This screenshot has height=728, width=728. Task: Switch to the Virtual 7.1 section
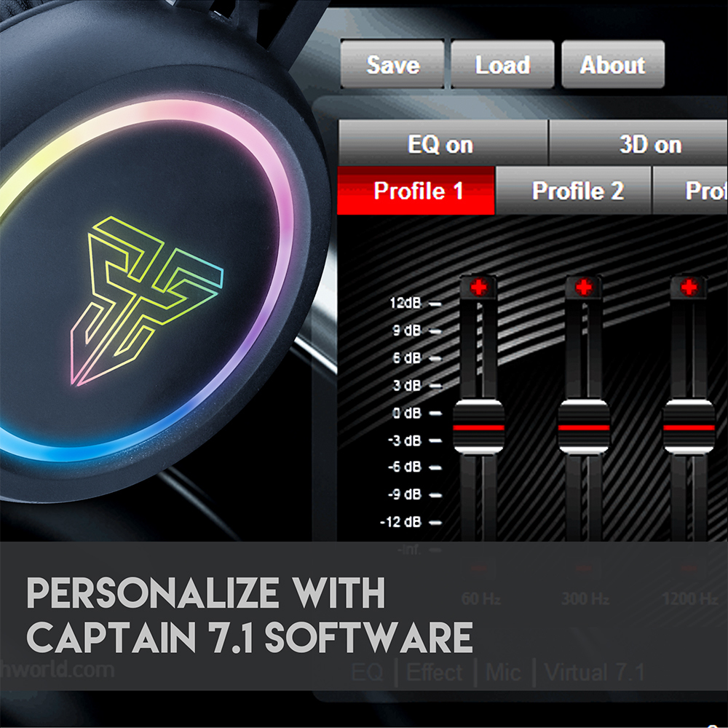coord(595,672)
